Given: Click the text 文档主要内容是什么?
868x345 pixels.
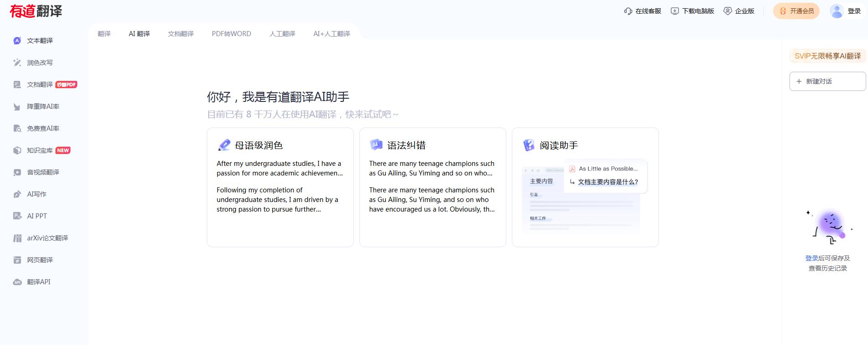Looking at the screenshot, I should (608, 182).
